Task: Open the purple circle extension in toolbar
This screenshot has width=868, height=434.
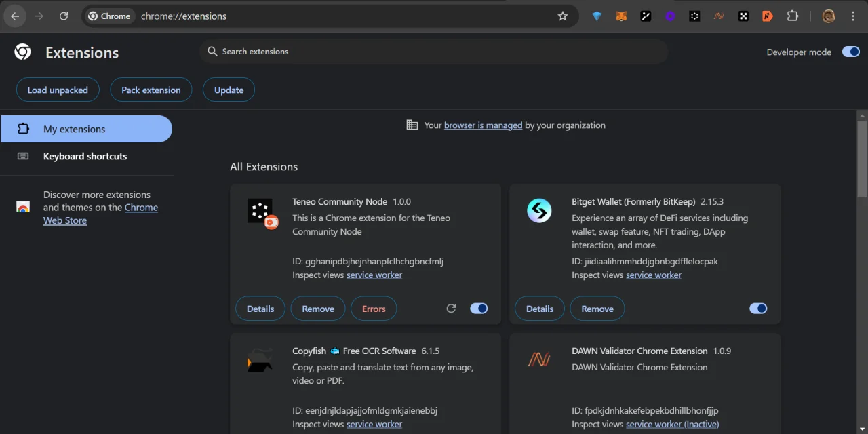Action: coord(670,16)
